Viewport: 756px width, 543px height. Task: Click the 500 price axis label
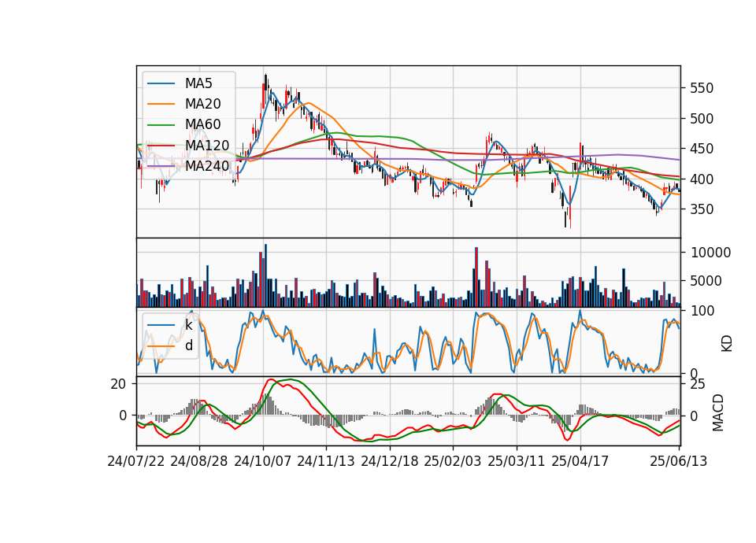click(x=702, y=119)
